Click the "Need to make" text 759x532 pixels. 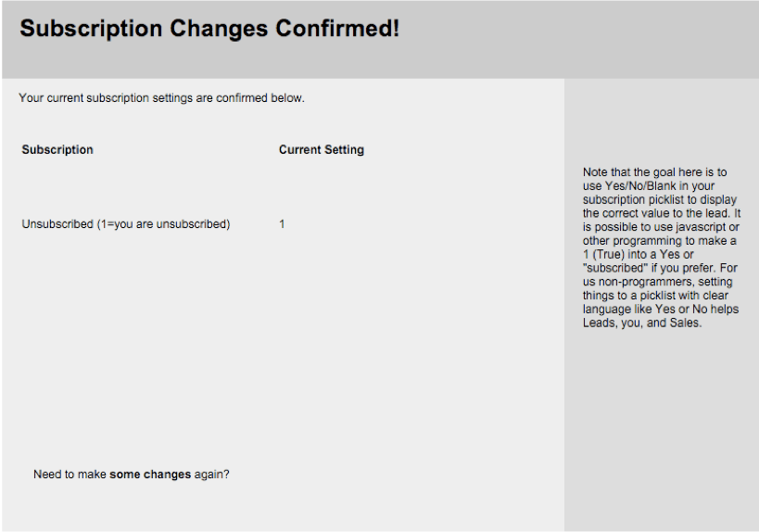[70, 475]
